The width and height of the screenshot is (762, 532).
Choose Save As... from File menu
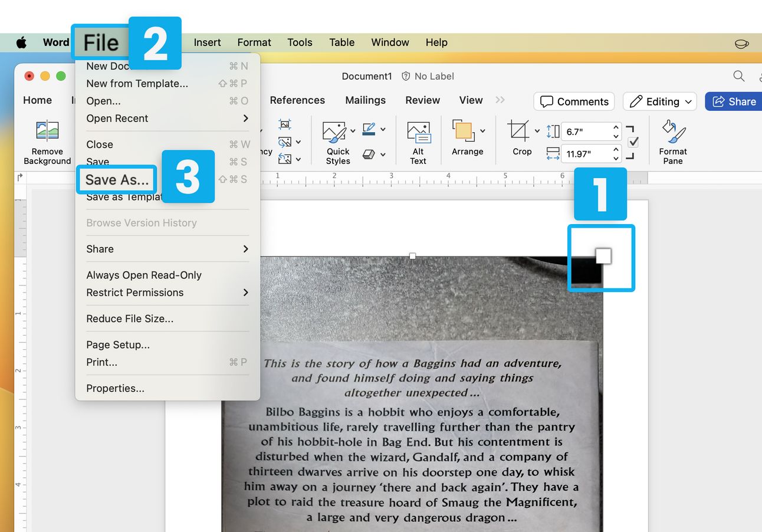(x=117, y=180)
